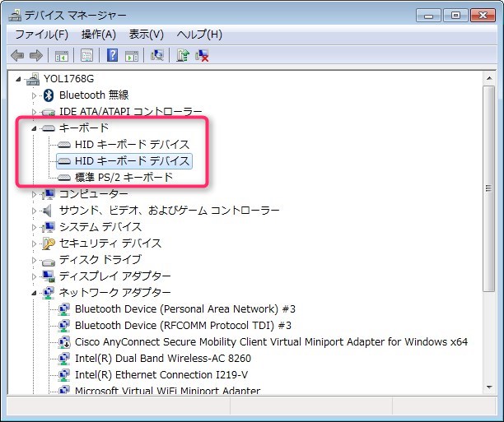This screenshot has width=504, height=422.
Task: Expand the セキュリティ デバイス category
Action: point(34,243)
